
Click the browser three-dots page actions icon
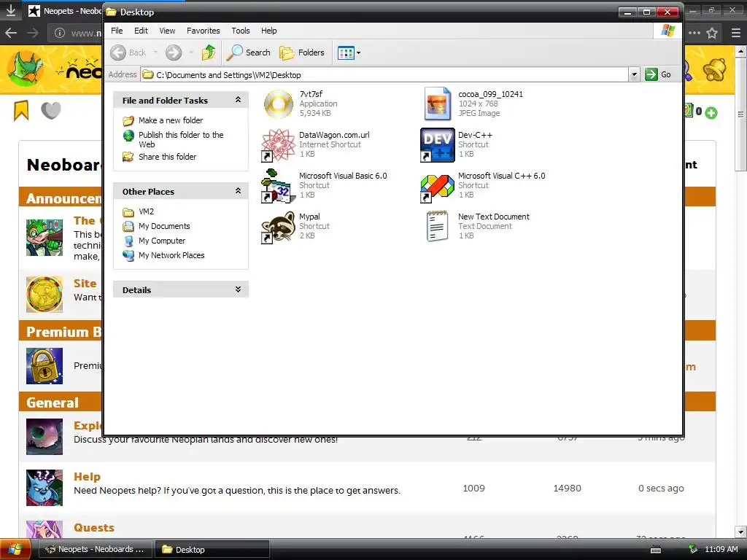pos(694,33)
